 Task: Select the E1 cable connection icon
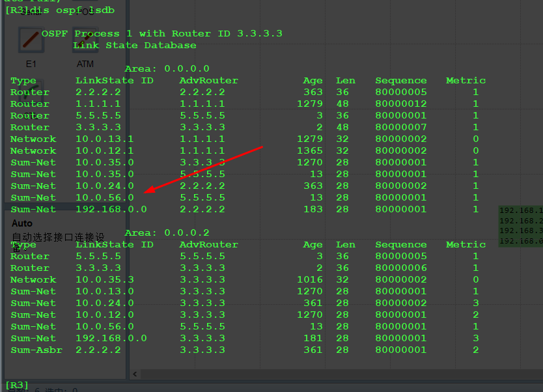(31, 40)
